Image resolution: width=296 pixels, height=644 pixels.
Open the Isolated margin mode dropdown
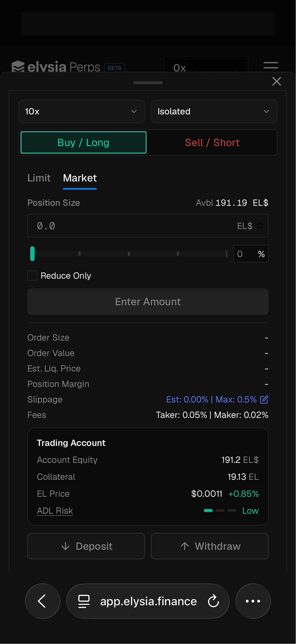214,112
